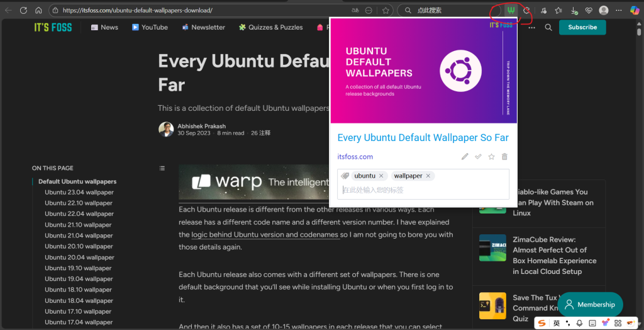Image resolution: width=644 pixels, height=330 pixels.
Task: Bookmark this page with address bar star
Action: [x=386, y=11]
